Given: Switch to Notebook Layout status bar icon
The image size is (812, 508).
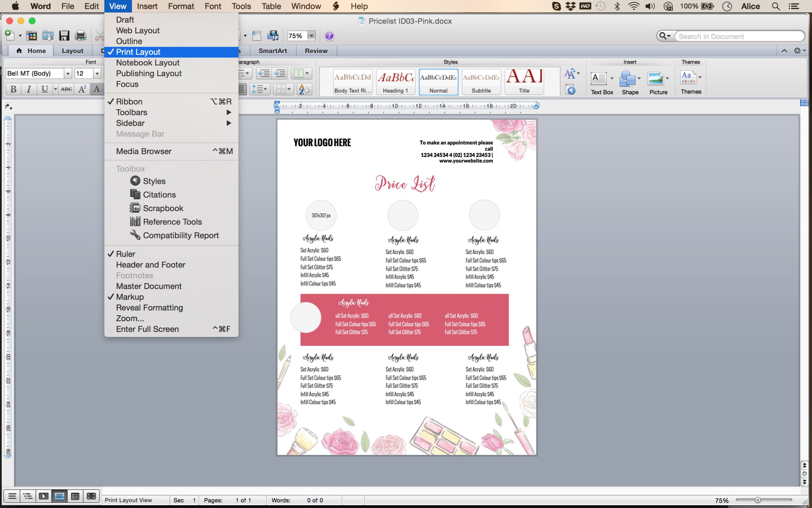Looking at the screenshot, I should 75,496.
